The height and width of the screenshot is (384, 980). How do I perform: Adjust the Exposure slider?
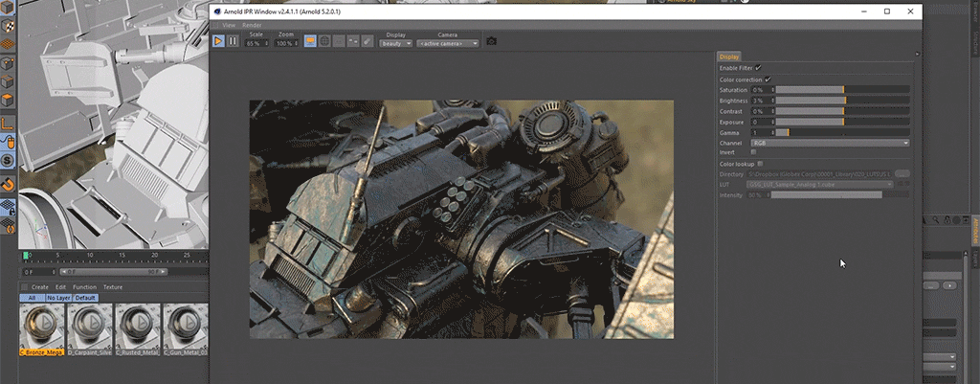(x=842, y=122)
